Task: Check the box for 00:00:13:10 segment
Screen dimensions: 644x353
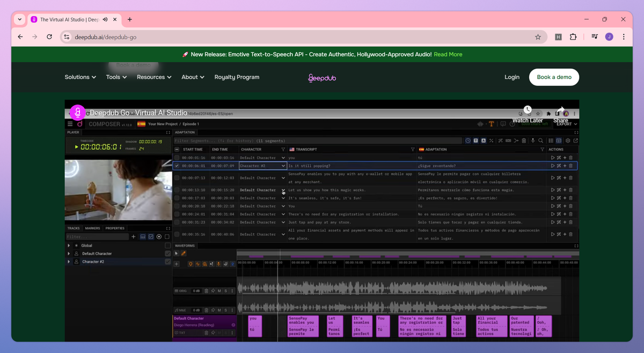Action: [x=177, y=190]
